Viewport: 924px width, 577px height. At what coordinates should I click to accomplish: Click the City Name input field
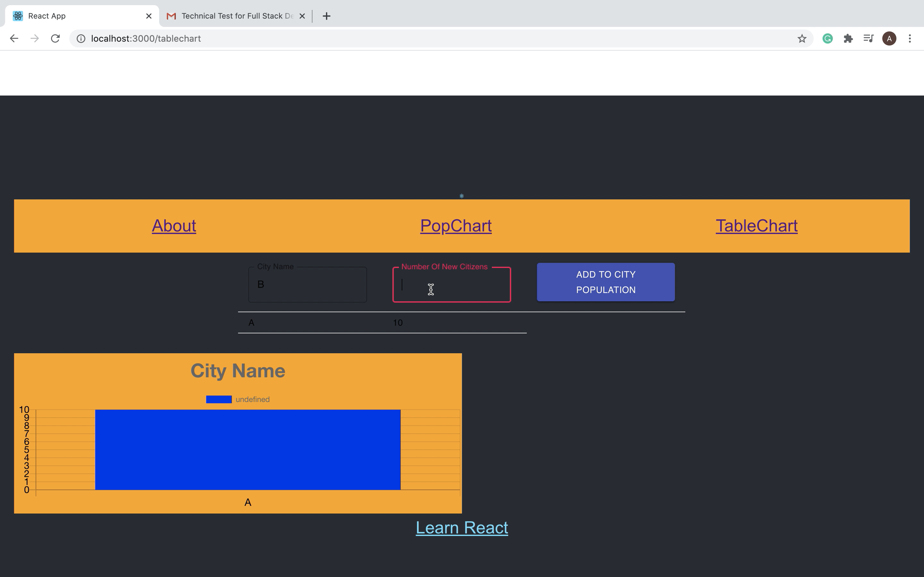click(307, 284)
